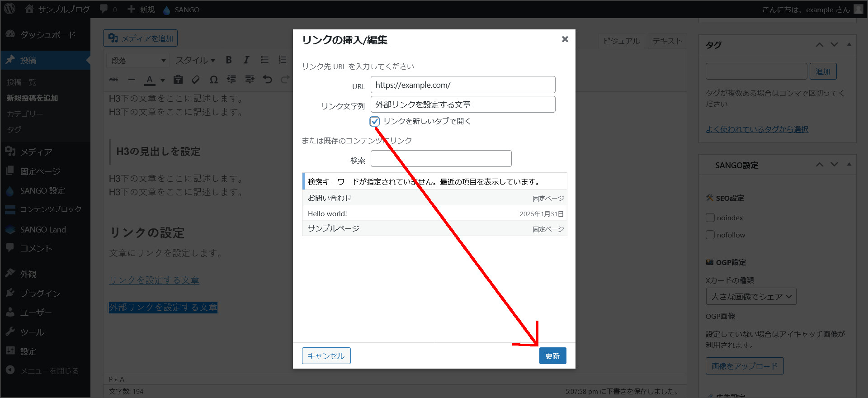Click the clear formatting eraser icon
Viewport: 868px width, 398px height.
tap(196, 80)
